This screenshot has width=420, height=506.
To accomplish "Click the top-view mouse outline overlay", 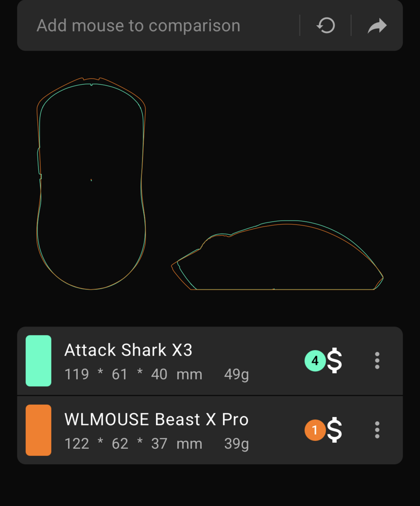I will tap(91, 183).
